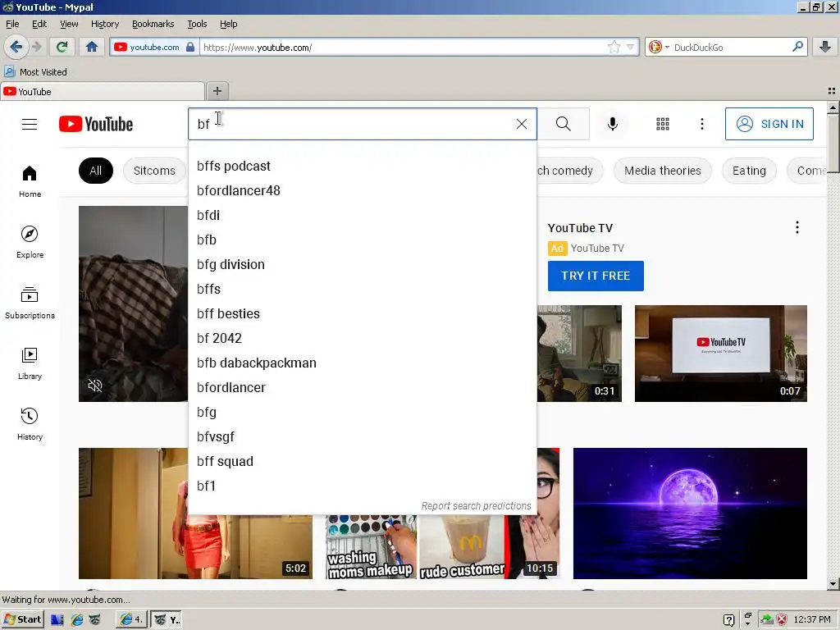
Task: Open the Tools menu
Action: pyautogui.click(x=197, y=24)
